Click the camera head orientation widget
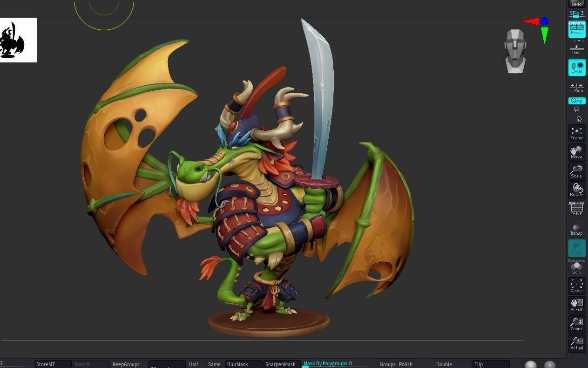This screenshot has width=588, height=368. tap(515, 51)
